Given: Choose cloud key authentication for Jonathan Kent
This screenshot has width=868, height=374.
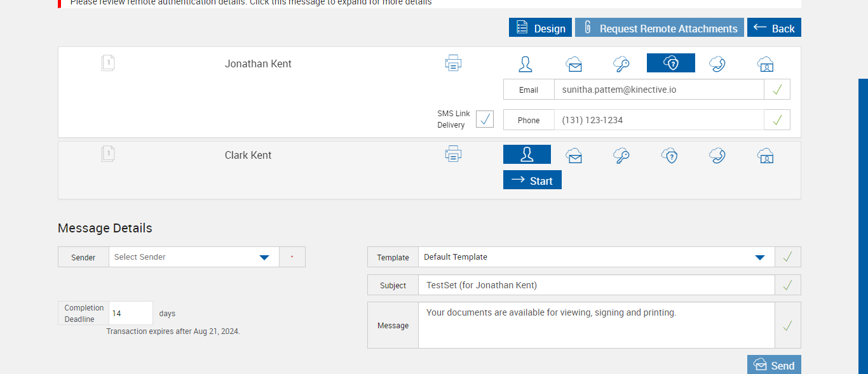Looking at the screenshot, I should [x=621, y=63].
